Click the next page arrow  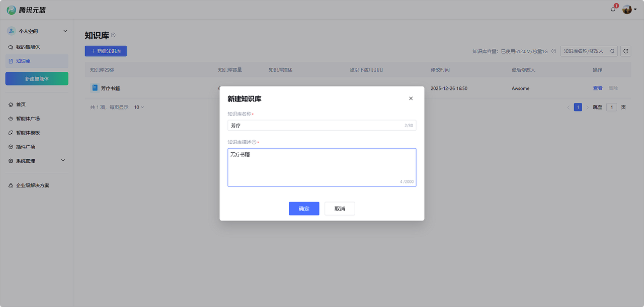click(587, 107)
